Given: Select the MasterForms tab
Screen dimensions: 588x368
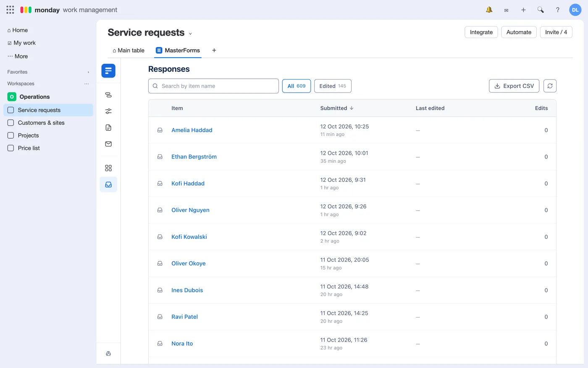Looking at the screenshot, I should pos(178,50).
